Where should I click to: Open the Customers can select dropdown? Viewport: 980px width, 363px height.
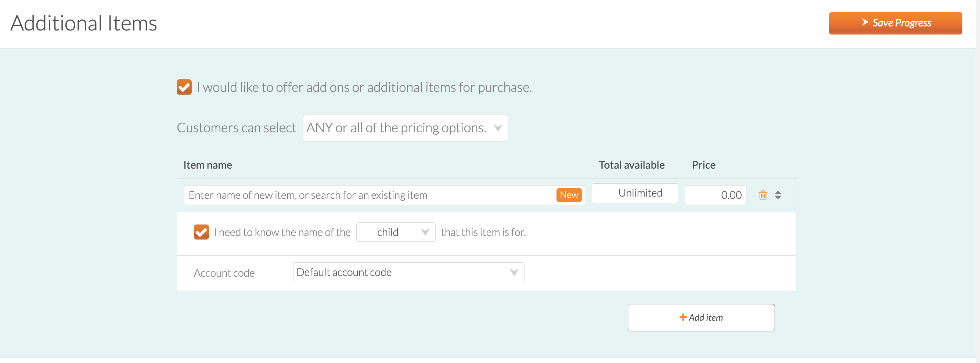(x=405, y=128)
